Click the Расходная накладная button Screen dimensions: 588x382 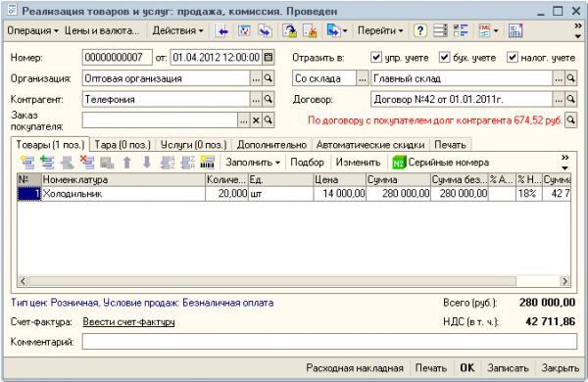coord(355,367)
